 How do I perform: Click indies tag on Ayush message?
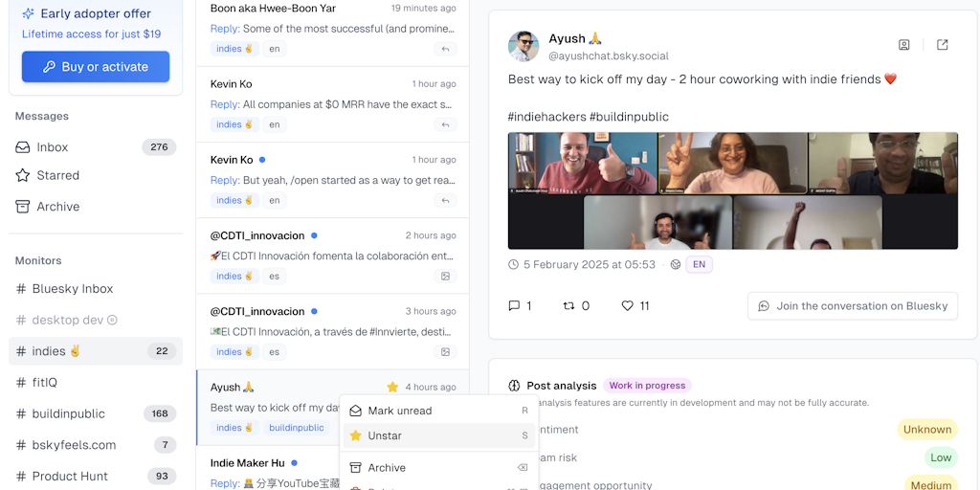coord(234,428)
